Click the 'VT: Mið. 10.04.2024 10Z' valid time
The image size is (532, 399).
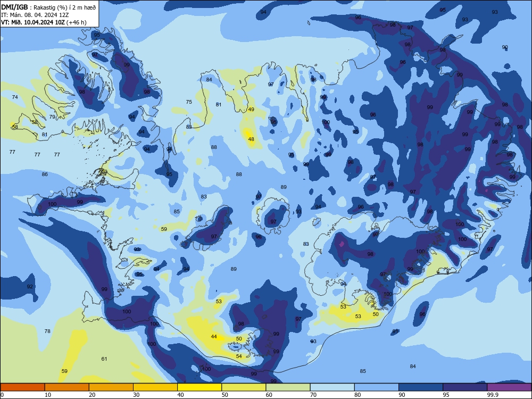33,22
